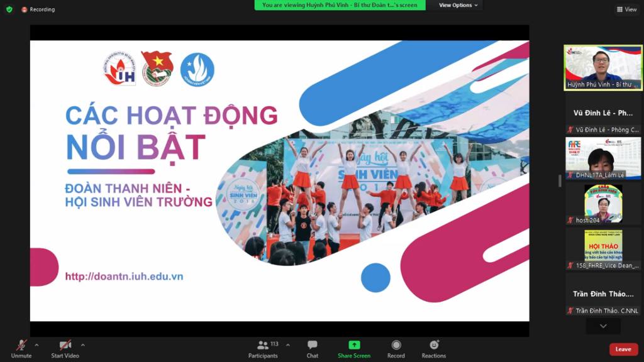Click the green Share Screen icon
This screenshot has width=644, height=362.
tap(354, 345)
